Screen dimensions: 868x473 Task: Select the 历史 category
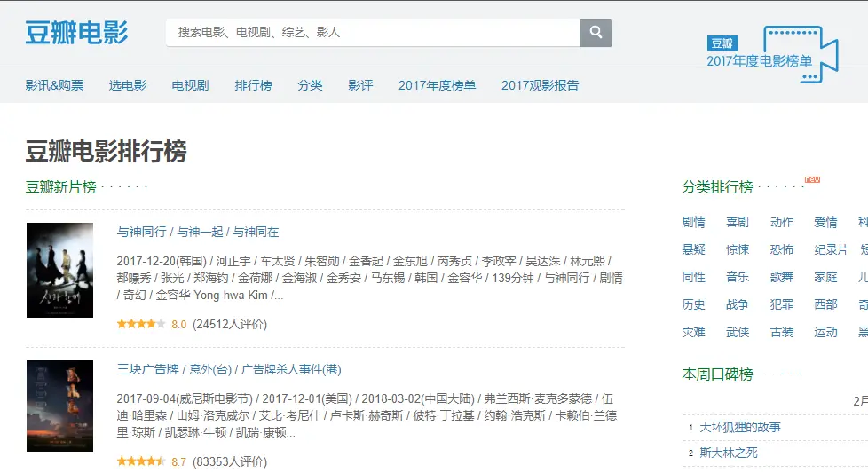click(x=694, y=304)
